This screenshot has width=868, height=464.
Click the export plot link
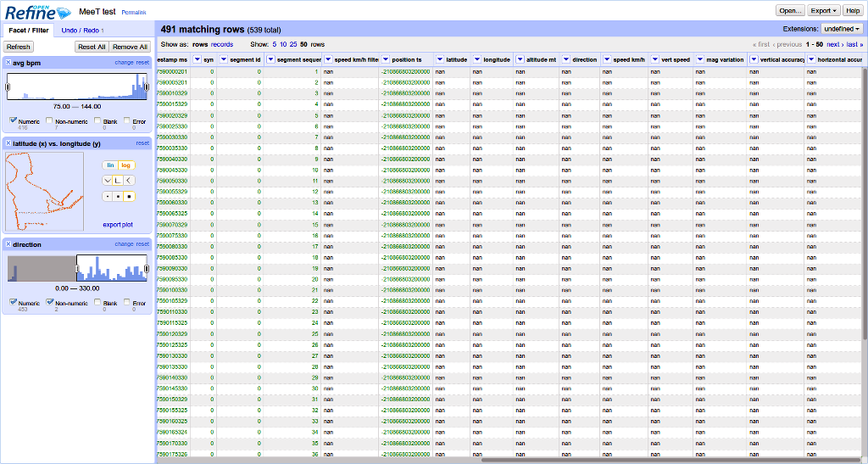(118, 225)
